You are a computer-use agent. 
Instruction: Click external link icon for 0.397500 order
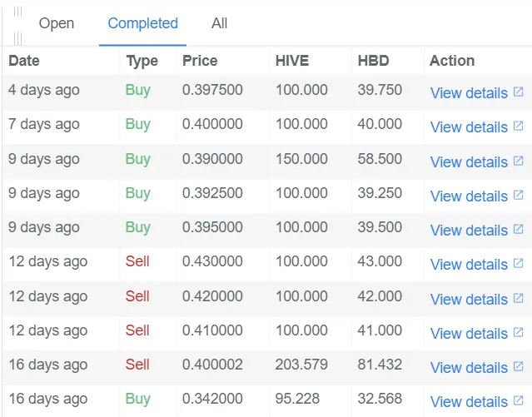tap(518, 92)
